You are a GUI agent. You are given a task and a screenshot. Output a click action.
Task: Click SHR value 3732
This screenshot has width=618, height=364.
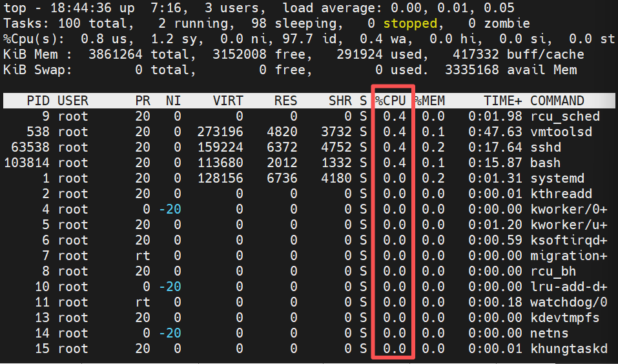(x=336, y=132)
